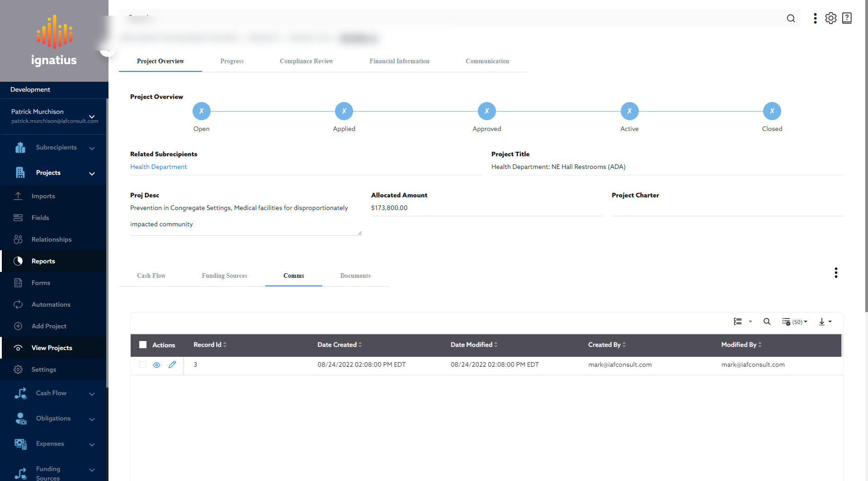This screenshot has height=481, width=868.
Task: Set status to Active stage
Action: 629,111
